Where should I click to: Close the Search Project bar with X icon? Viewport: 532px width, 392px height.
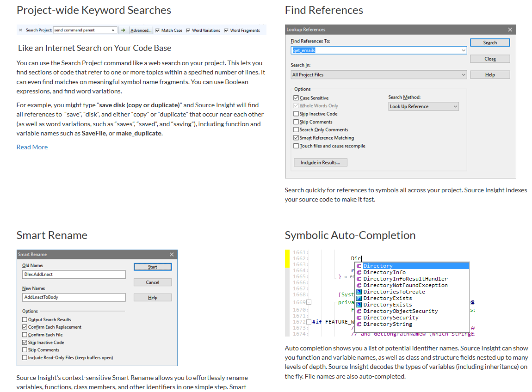pos(20,30)
